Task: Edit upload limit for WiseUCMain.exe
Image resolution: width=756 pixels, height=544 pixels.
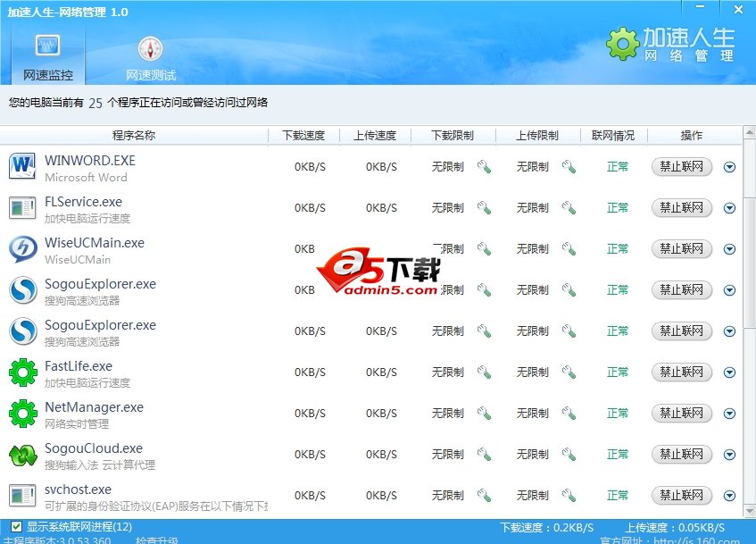Action: 569,249
